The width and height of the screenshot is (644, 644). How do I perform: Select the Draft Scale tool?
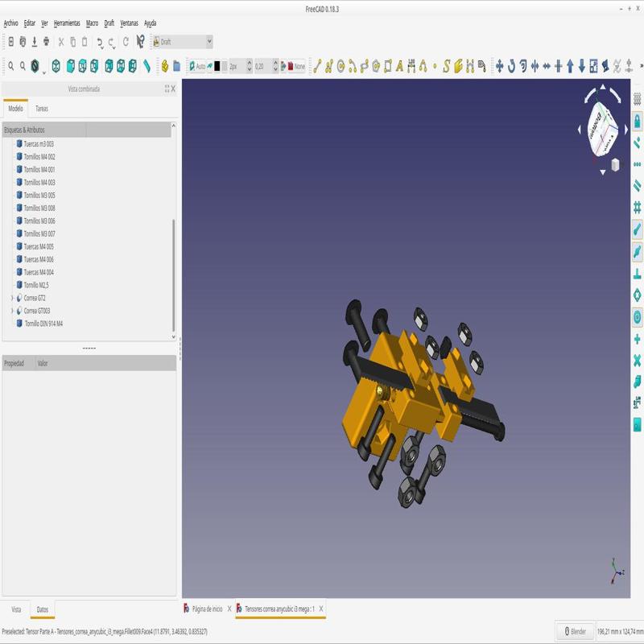(x=593, y=66)
